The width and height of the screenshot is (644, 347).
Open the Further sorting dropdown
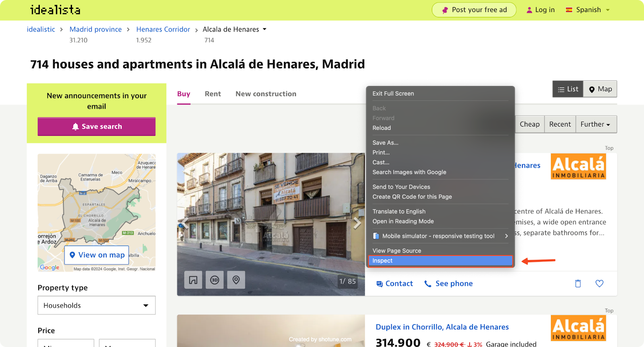point(596,124)
